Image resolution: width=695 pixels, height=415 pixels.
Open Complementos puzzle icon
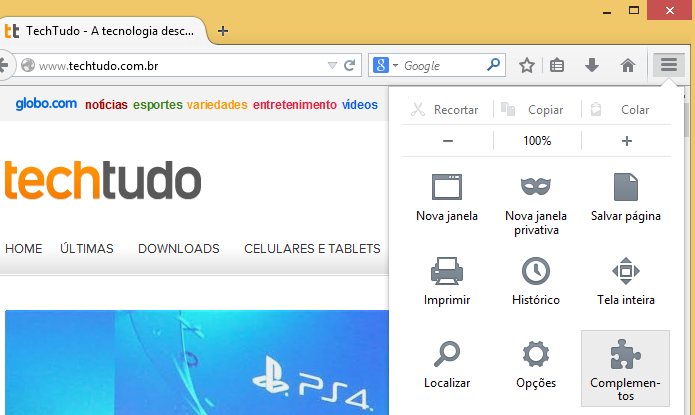625,368
